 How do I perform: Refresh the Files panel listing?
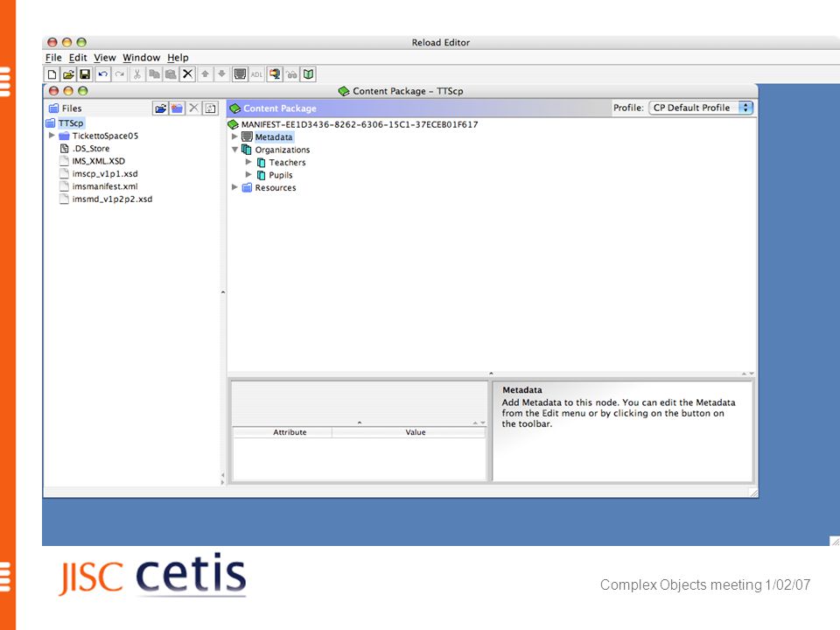[x=211, y=108]
